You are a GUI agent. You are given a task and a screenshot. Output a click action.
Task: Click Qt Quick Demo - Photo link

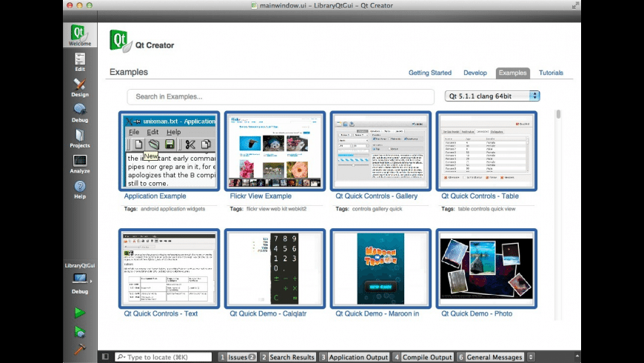click(x=477, y=313)
